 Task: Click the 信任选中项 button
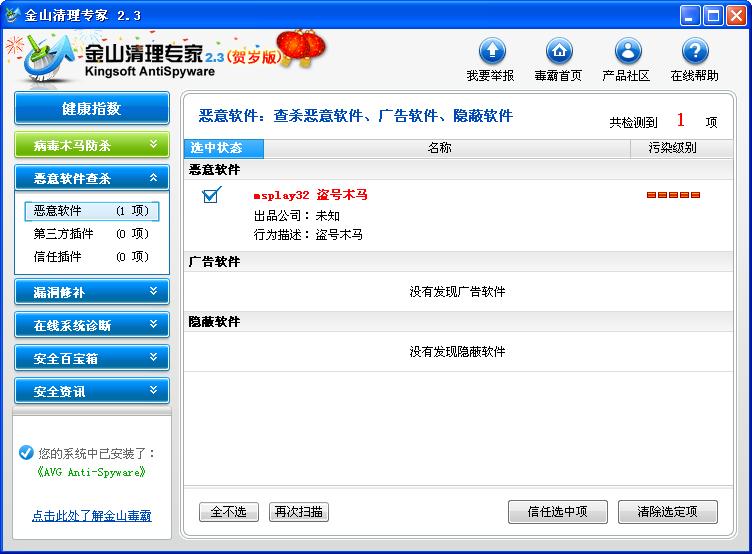[558, 512]
